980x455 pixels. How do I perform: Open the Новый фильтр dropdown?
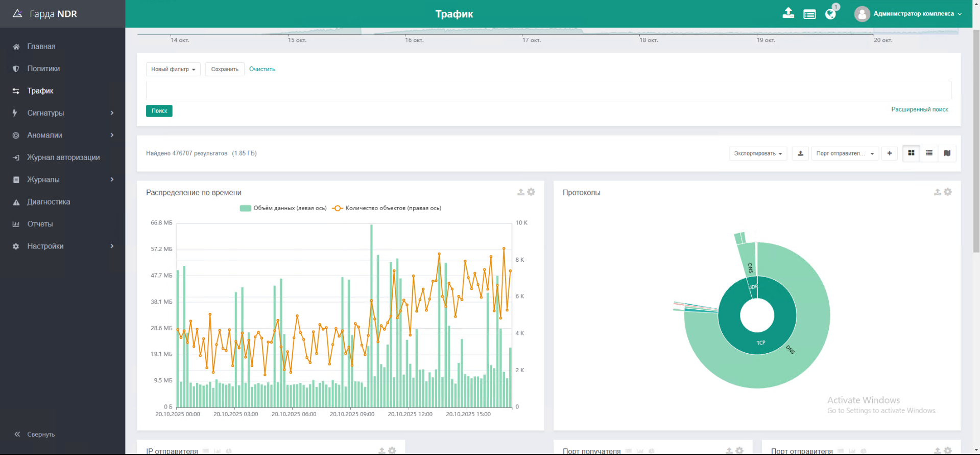173,70
